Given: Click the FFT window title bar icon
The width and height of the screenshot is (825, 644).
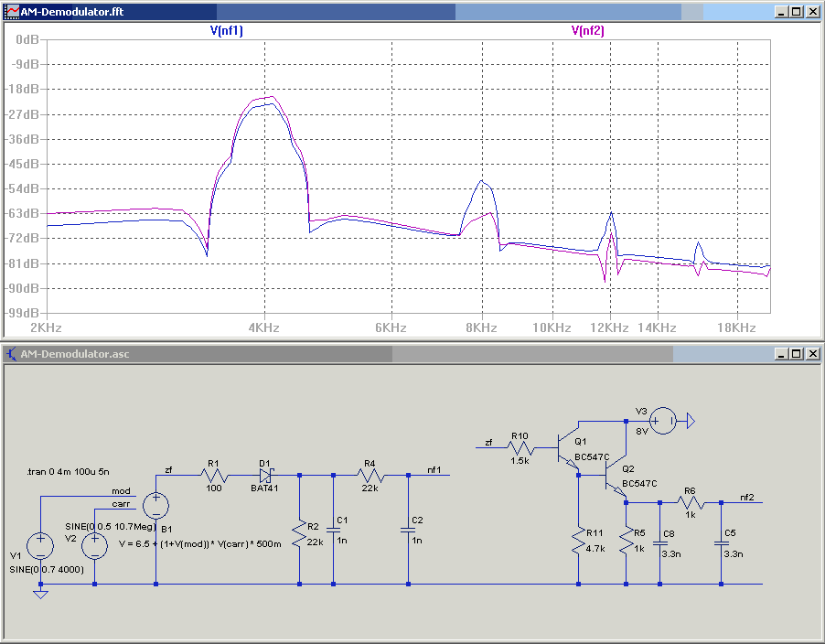Looking at the screenshot, I should point(11,11).
